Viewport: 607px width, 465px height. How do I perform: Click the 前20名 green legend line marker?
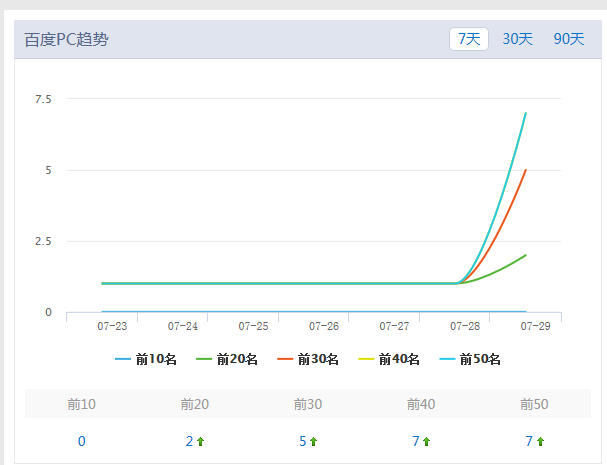pos(204,359)
